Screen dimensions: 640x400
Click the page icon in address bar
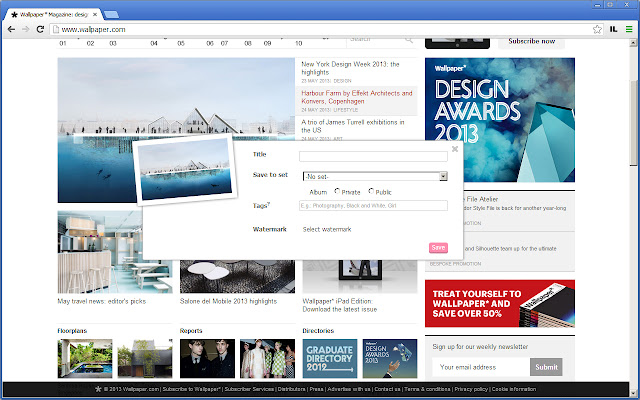tap(56, 29)
